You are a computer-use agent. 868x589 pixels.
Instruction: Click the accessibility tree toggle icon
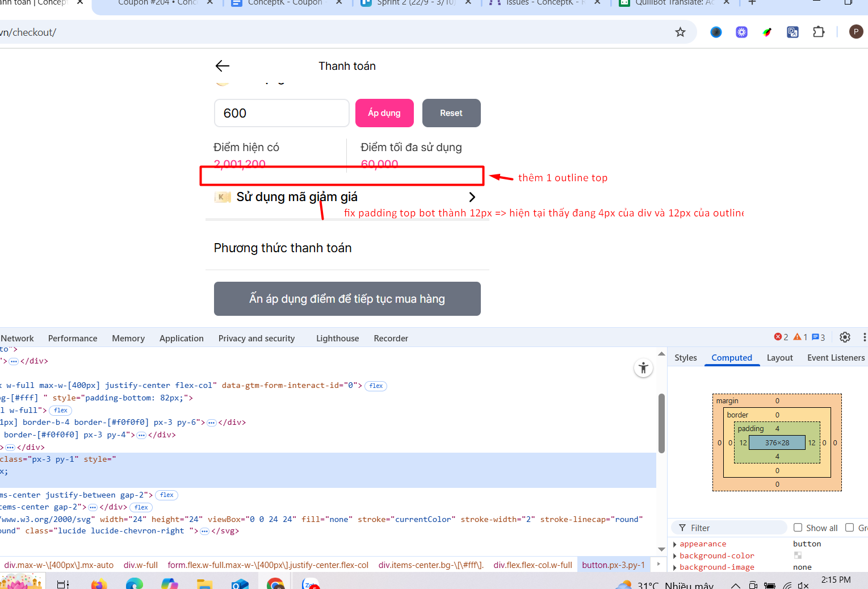click(643, 368)
